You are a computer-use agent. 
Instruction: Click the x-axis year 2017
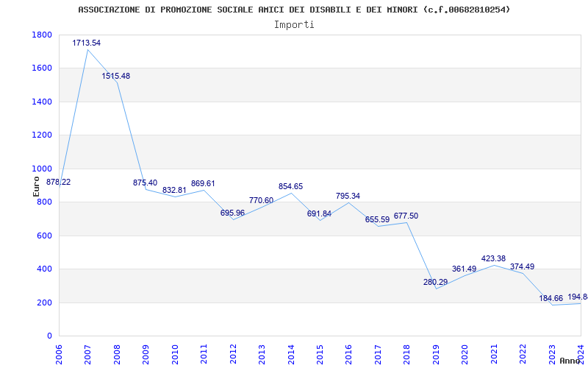[378, 355]
